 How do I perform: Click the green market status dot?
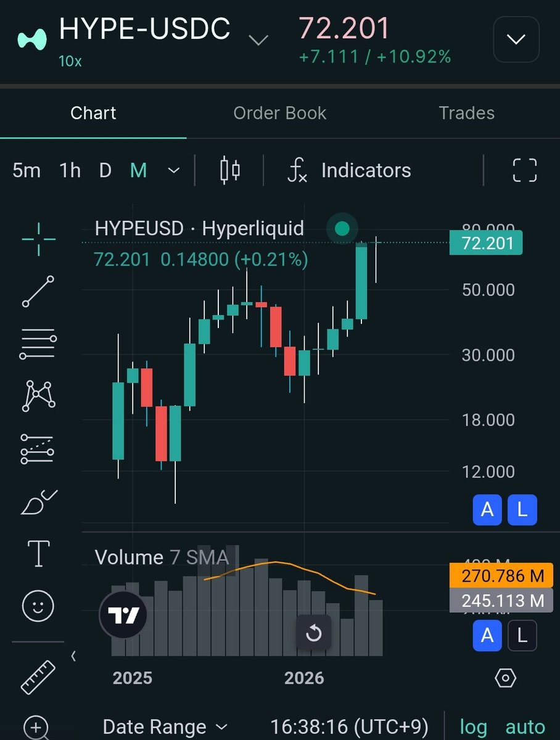coord(342,229)
